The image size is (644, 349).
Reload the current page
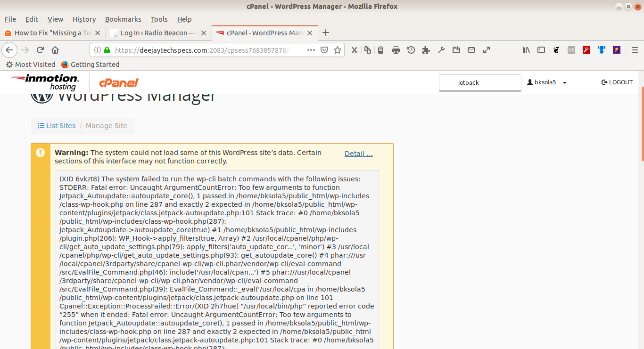(x=40, y=50)
